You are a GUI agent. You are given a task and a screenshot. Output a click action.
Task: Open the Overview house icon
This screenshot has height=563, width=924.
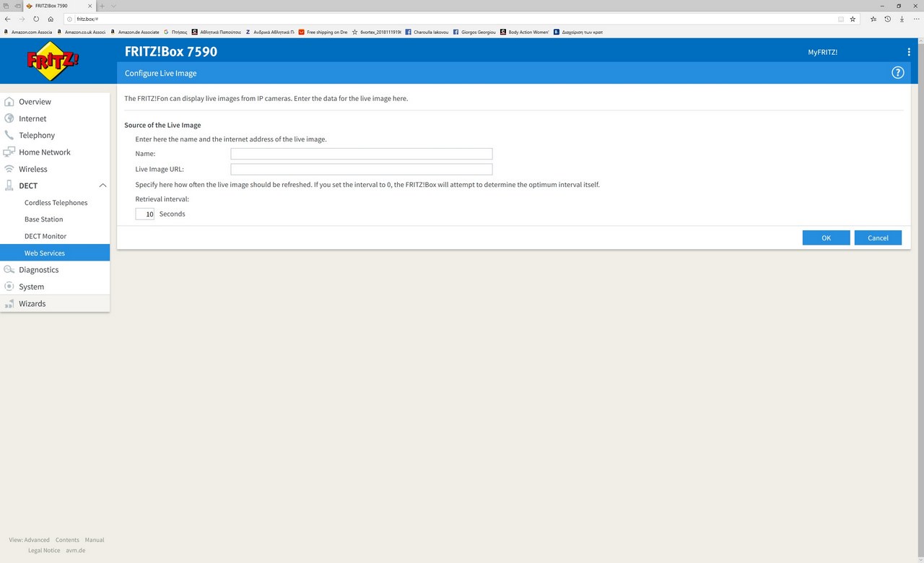9,102
